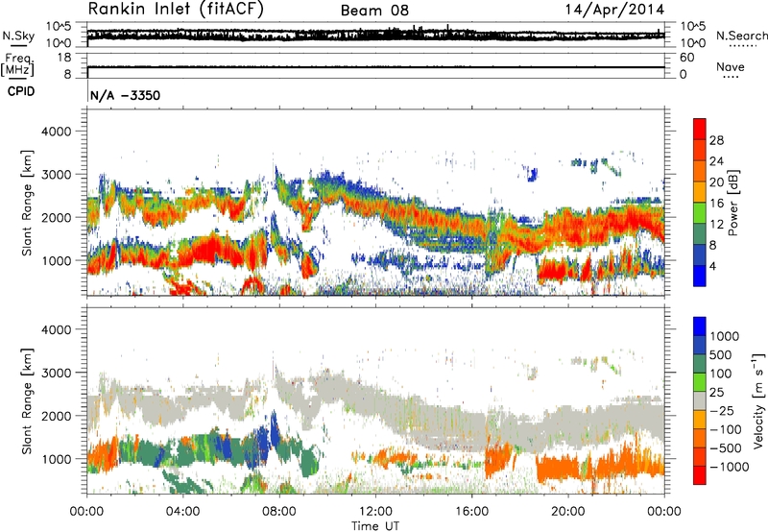Click the 'Velocity [m s-1]' color bar label
The height and width of the screenshot is (532, 768).
(758, 400)
